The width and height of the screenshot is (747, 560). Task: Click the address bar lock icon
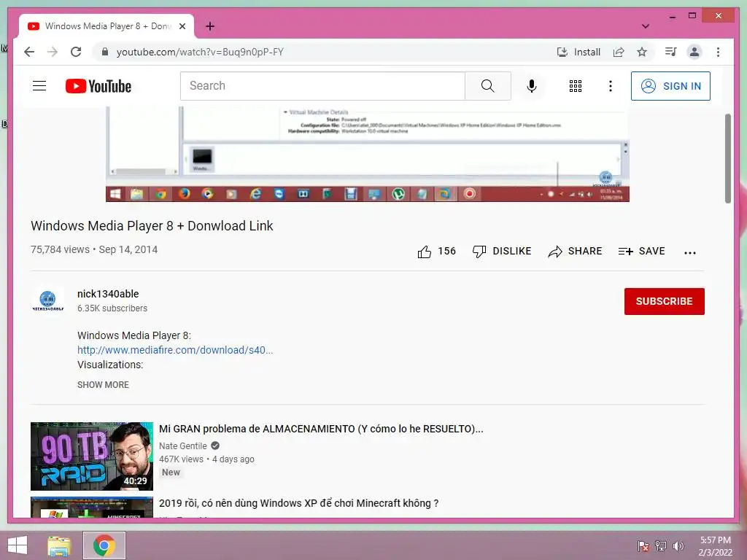tap(105, 52)
